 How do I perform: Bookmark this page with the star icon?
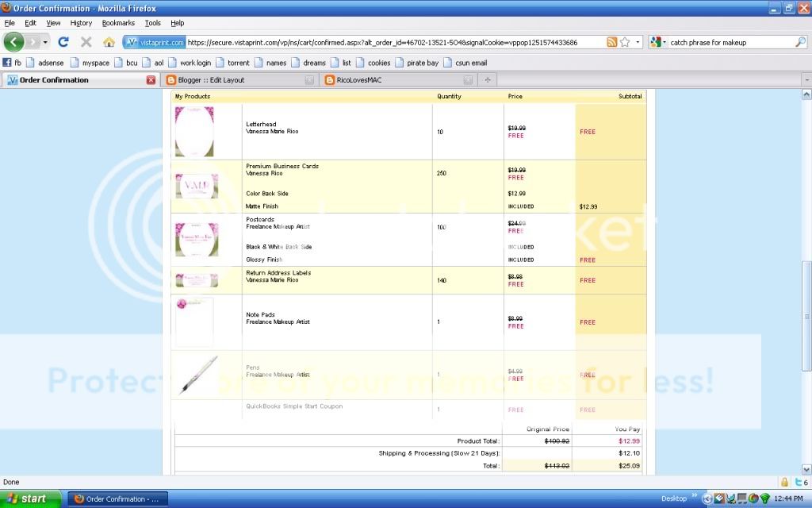pyautogui.click(x=625, y=42)
